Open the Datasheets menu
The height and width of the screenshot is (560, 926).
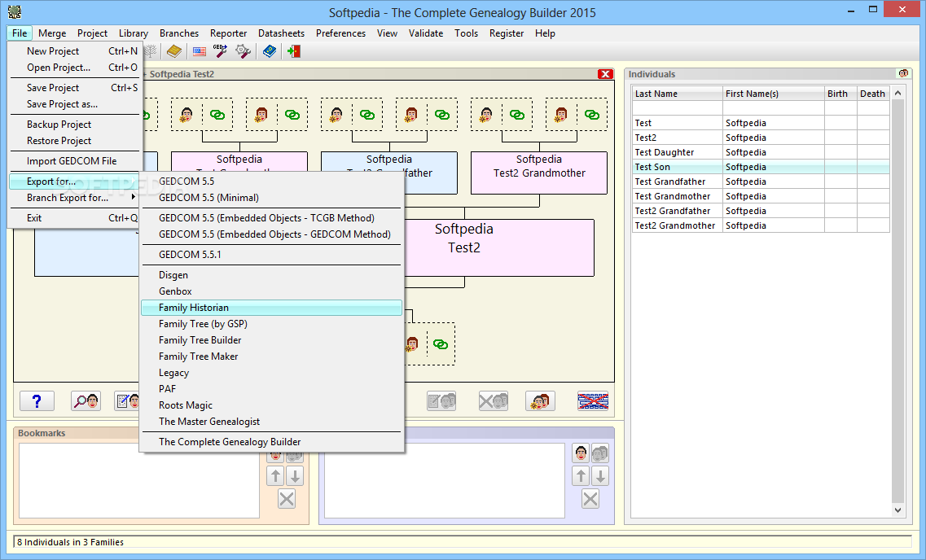[x=281, y=33]
